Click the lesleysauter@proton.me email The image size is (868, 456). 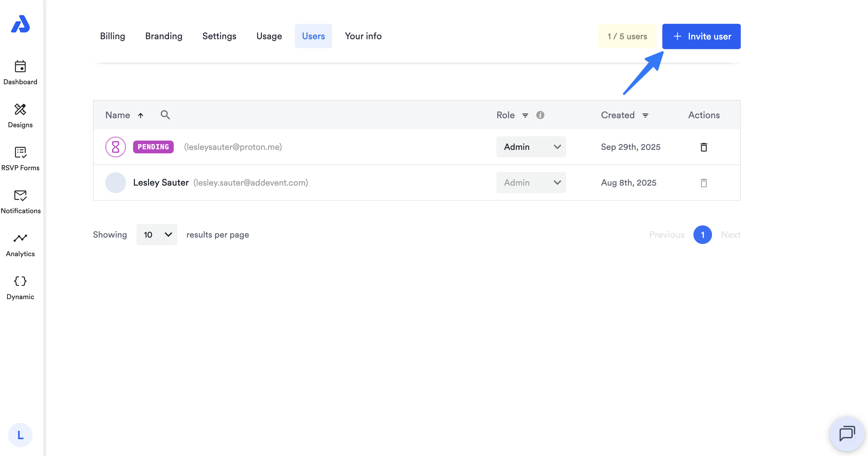coord(233,147)
